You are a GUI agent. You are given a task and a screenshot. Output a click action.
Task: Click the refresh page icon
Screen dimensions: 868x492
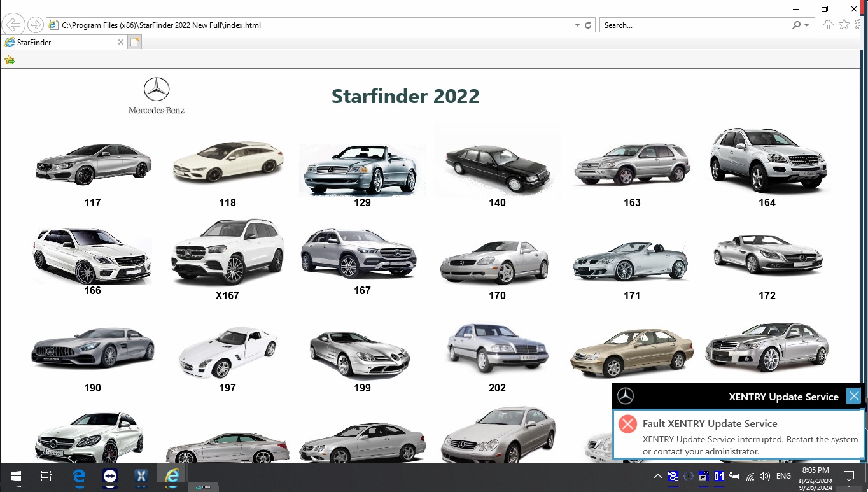588,25
